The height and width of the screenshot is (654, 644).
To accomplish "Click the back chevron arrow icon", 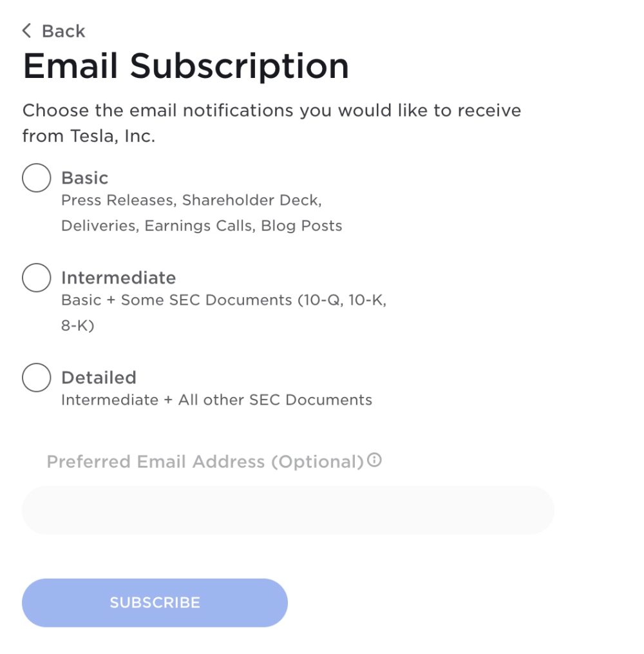I will pyautogui.click(x=26, y=30).
